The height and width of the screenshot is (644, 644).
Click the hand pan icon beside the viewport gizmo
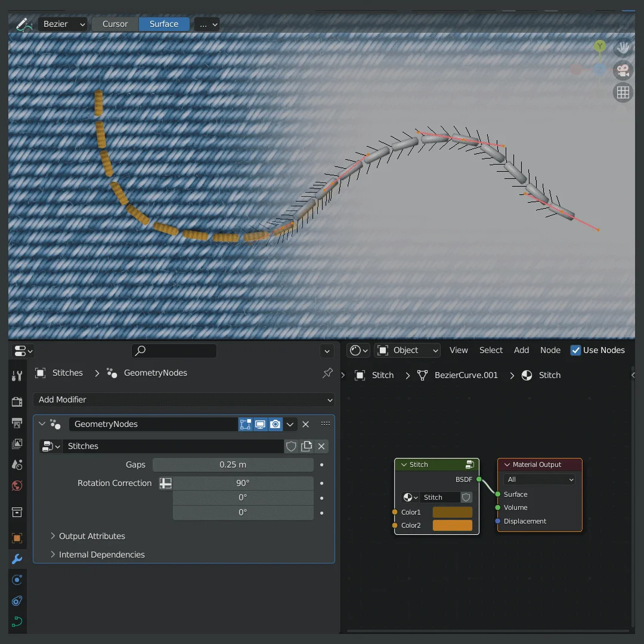click(623, 48)
